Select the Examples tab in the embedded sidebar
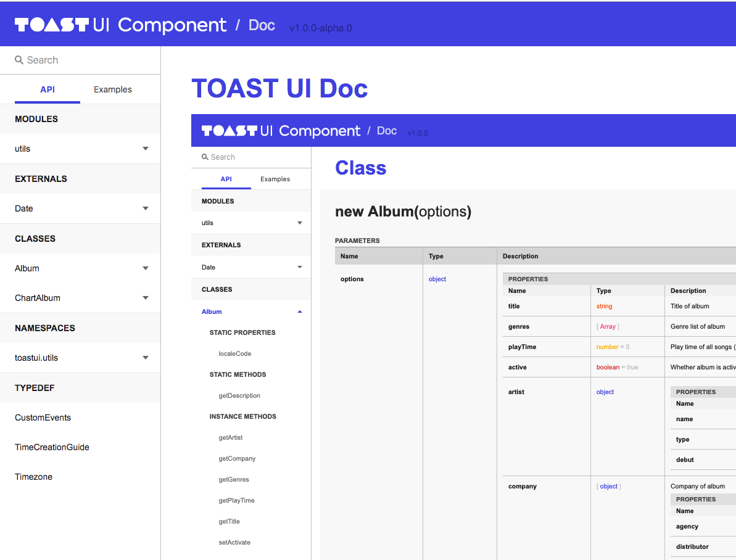This screenshot has height=560, width=736. click(x=275, y=179)
